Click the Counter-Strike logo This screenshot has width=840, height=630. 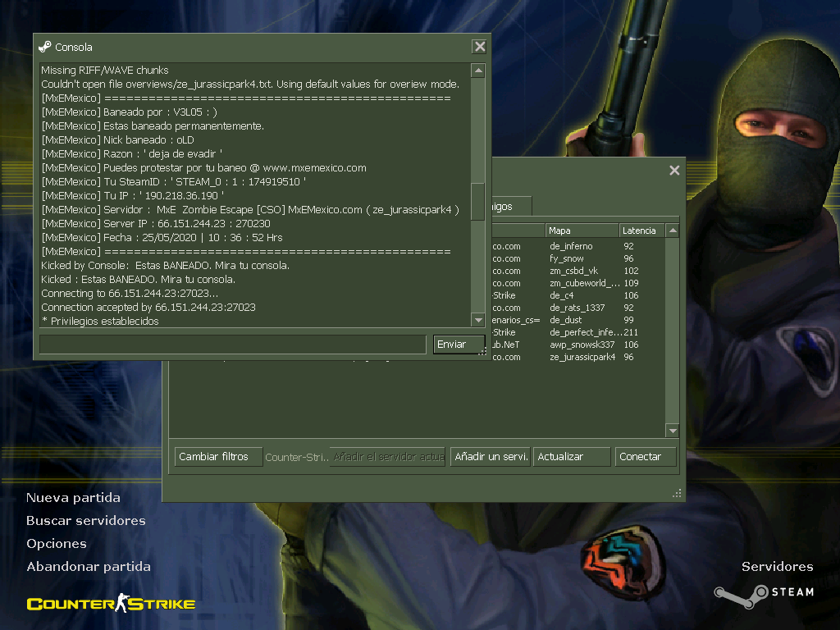coord(111,603)
